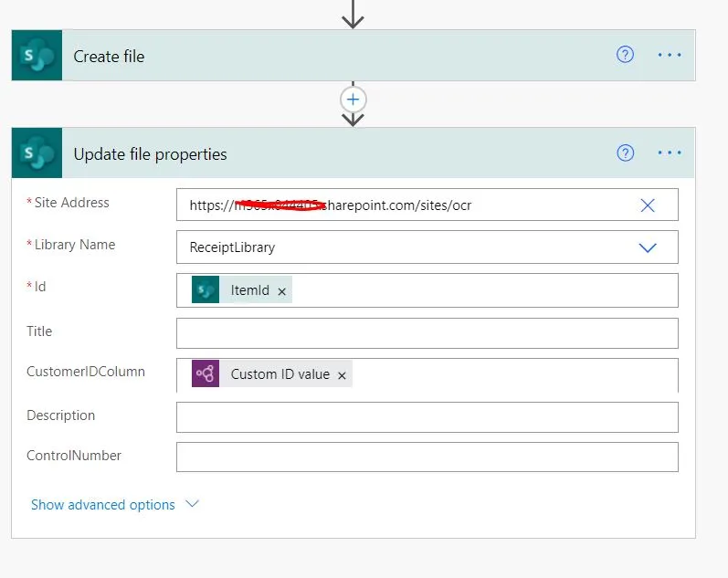The image size is (728, 578).
Task: Click the ControlNumber input field
Action: pos(427,457)
